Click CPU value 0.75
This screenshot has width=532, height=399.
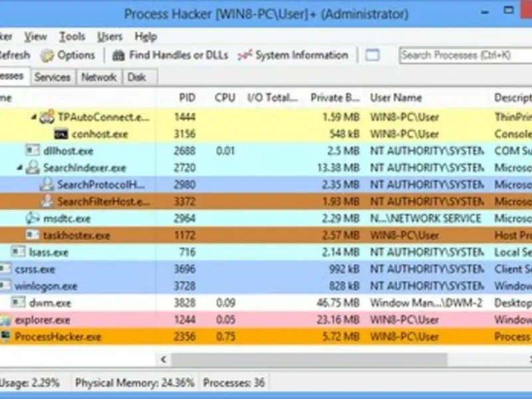tap(225, 336)
